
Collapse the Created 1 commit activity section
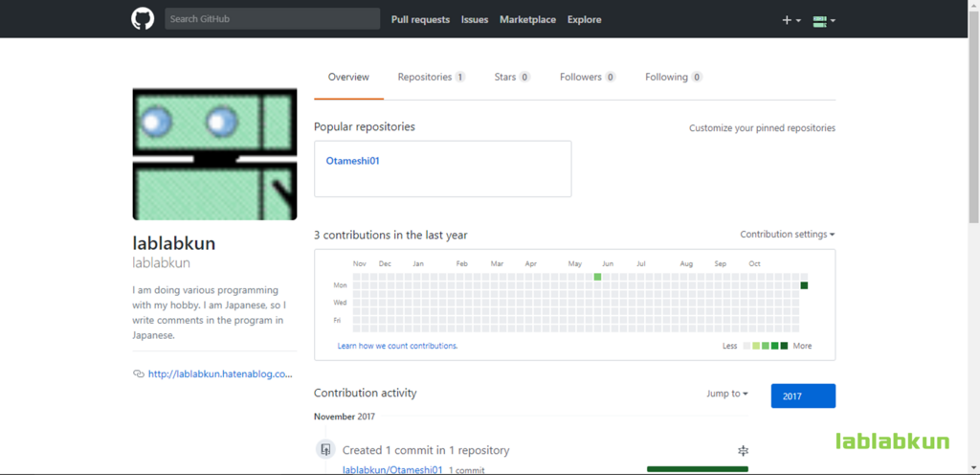click(743, 451)
